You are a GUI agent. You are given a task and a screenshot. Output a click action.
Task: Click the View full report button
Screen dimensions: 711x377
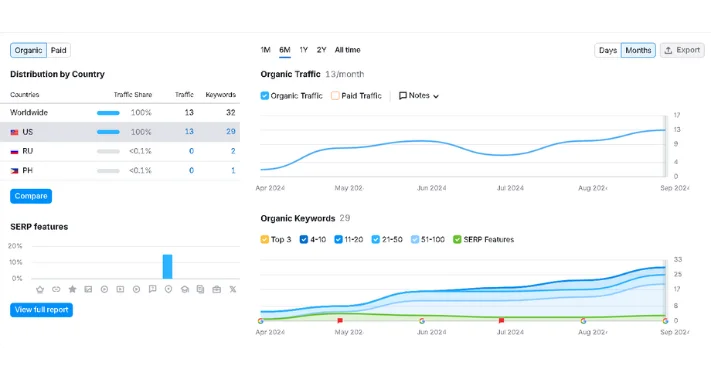[41, 310]
